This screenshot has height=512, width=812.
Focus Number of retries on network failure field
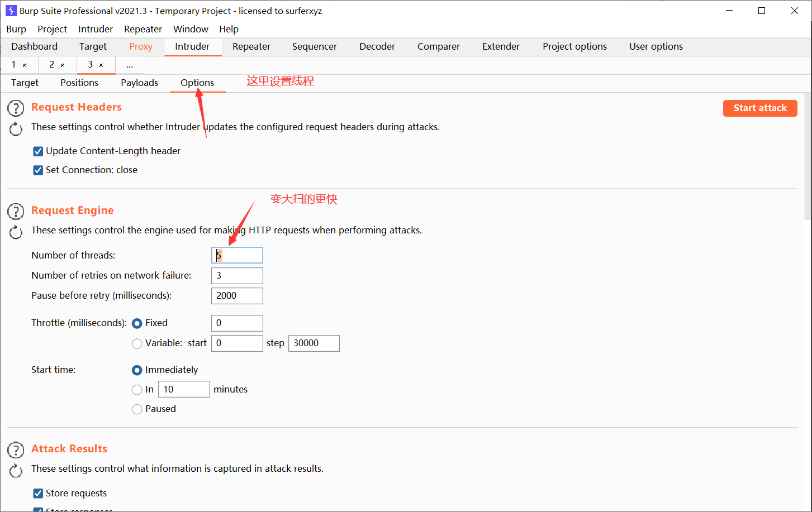[237, 276]
